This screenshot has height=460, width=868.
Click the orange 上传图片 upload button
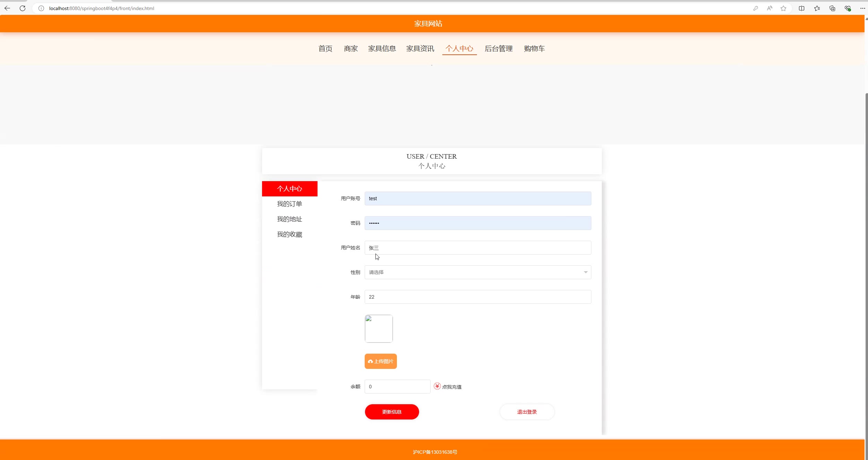(x=381, y=361)
